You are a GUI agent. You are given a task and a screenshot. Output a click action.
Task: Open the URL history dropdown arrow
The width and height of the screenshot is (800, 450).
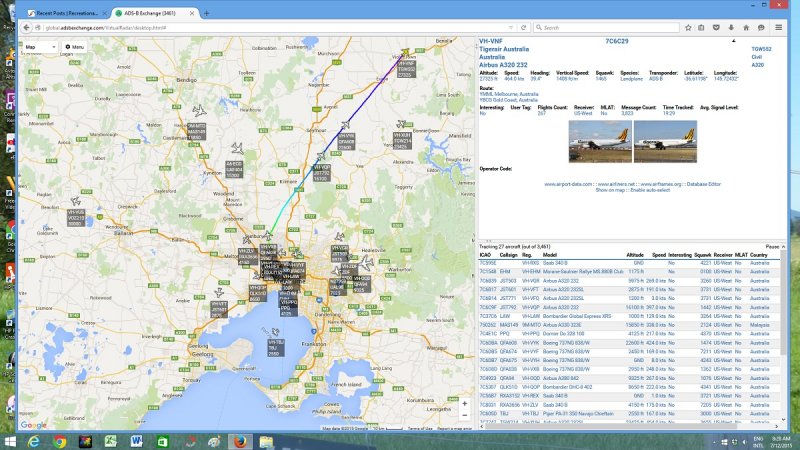[511, 28]
